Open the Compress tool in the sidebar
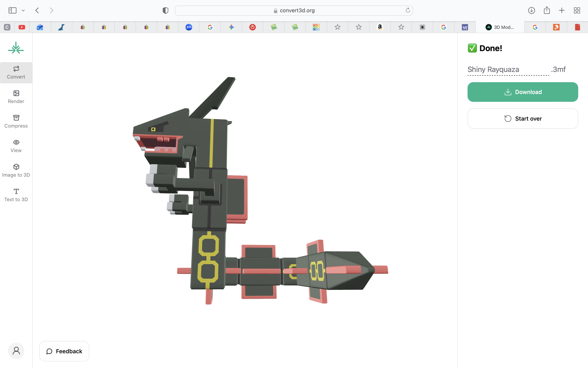Screen dimensions: 588x368 pos(16,122)
